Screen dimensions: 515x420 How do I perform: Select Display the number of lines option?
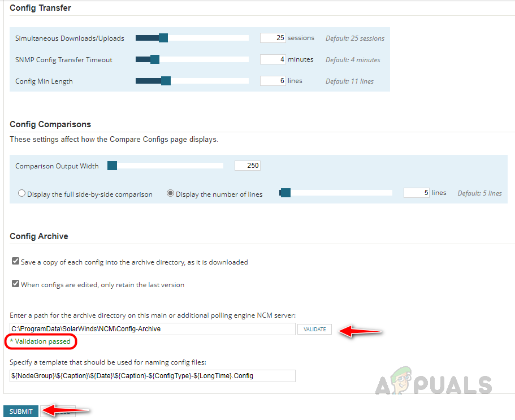tap(170, 193)
